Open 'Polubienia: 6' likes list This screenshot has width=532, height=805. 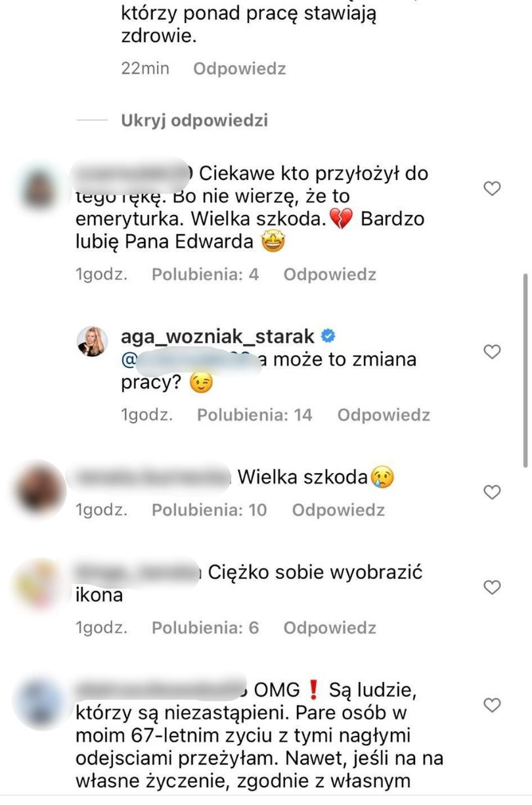pyautogui.click(x=205, y=628)
